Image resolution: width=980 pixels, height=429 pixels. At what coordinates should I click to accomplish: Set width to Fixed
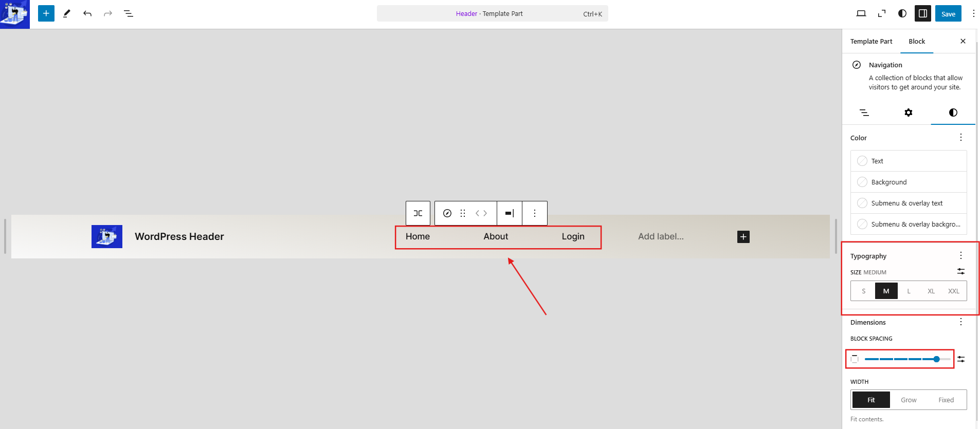[946, 400]
